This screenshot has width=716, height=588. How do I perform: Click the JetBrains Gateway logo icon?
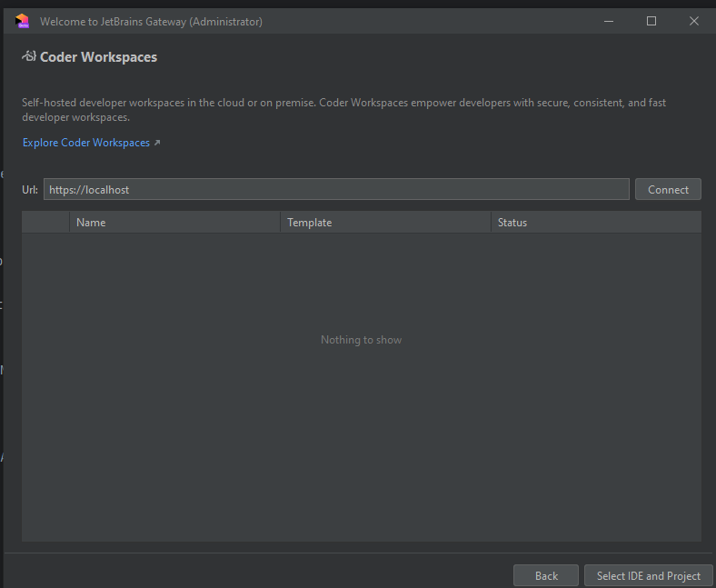tap(22, 21)
